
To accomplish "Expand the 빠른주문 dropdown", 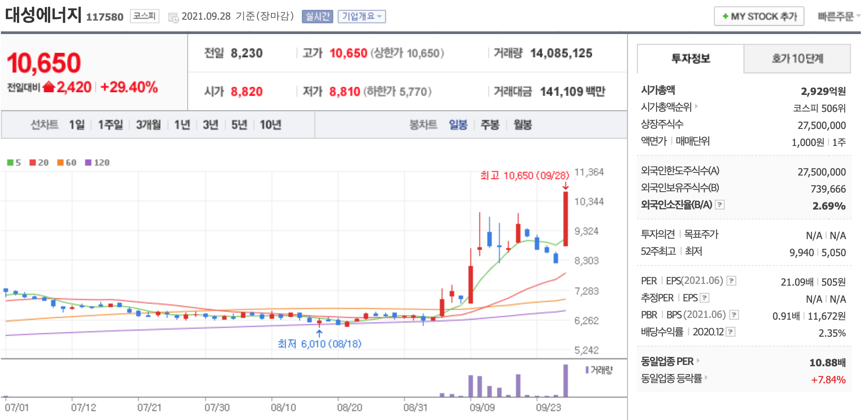I will 839,17.
